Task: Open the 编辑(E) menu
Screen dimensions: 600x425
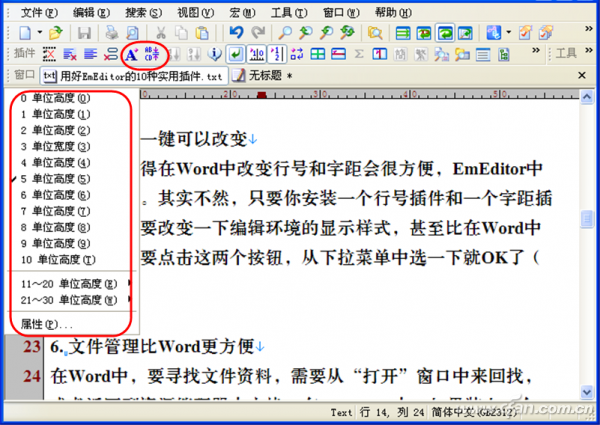Action: point(91,13)
